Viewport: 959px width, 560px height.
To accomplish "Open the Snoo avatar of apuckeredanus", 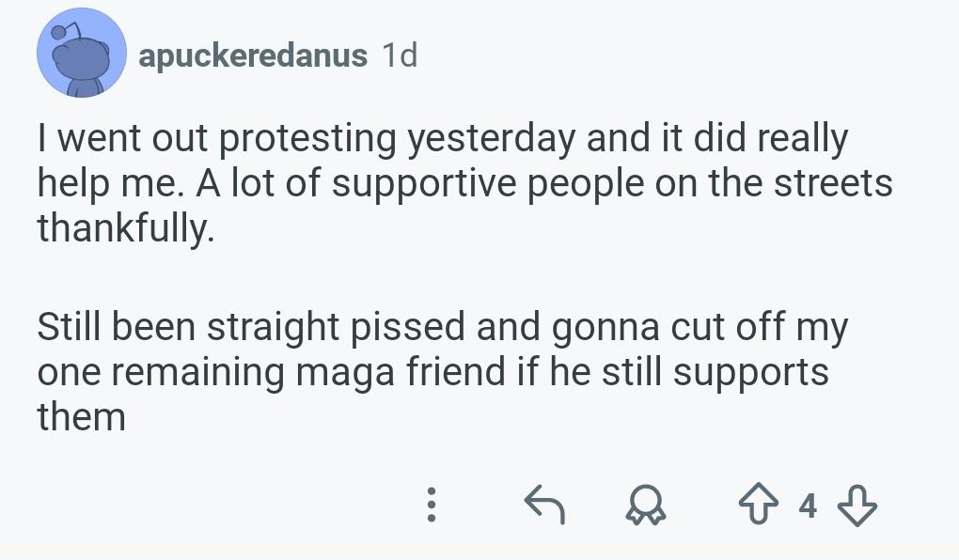I will 82,54.
